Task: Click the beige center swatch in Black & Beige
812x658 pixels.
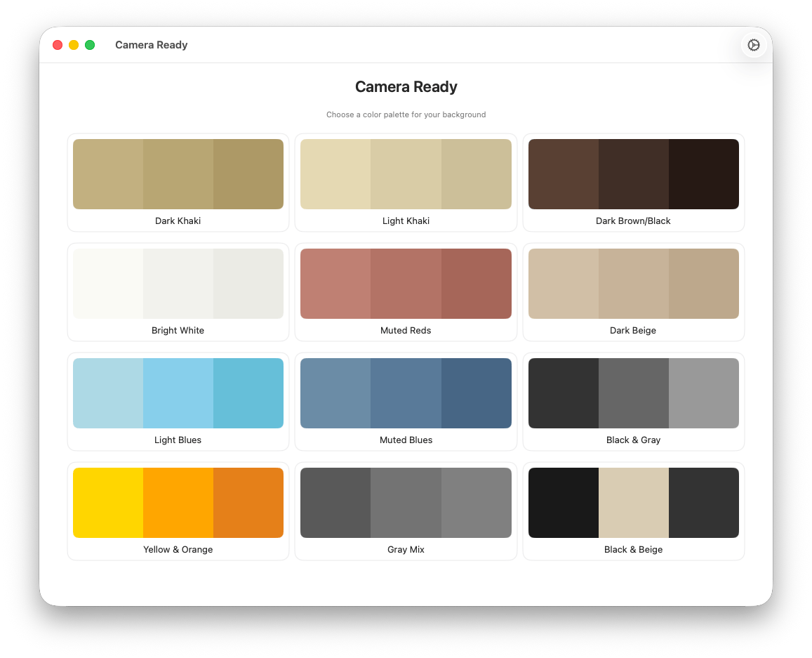Action: [x=633, y=502]
